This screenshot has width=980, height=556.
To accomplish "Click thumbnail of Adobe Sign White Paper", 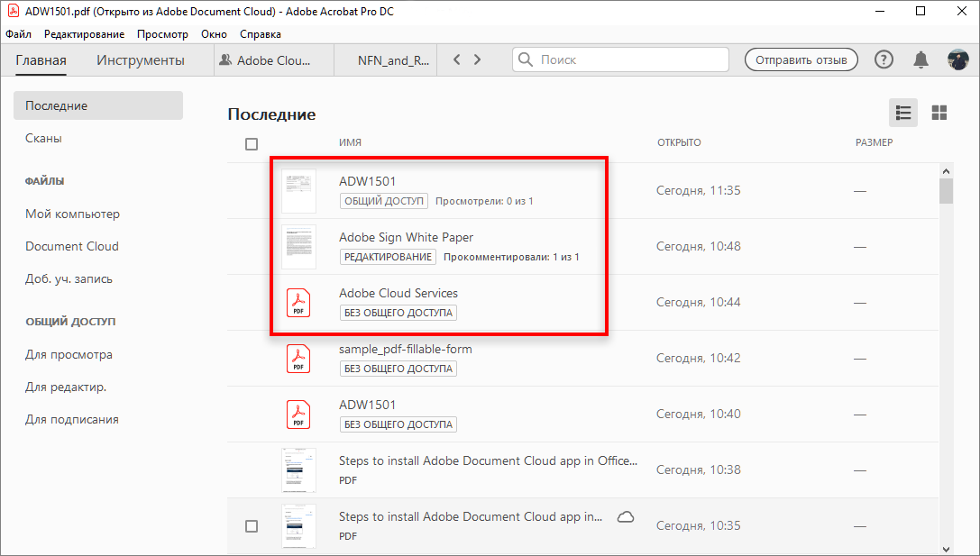I will tap(298, 247).
